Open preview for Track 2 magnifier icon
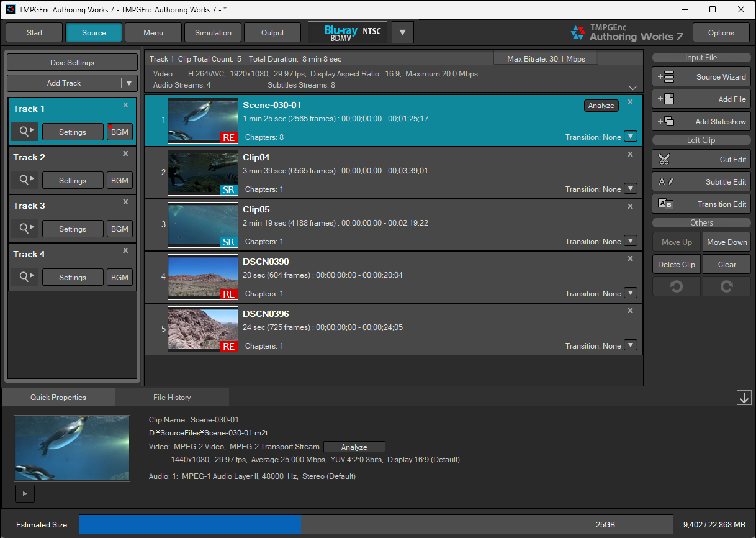The image size is (756, 538). [25, 180]
